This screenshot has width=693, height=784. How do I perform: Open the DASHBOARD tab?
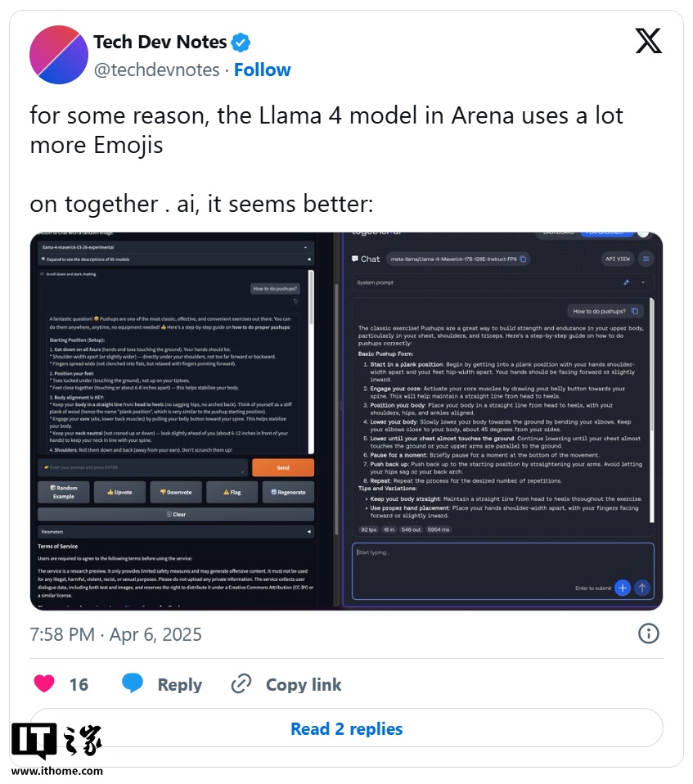[x=558, y=232]
